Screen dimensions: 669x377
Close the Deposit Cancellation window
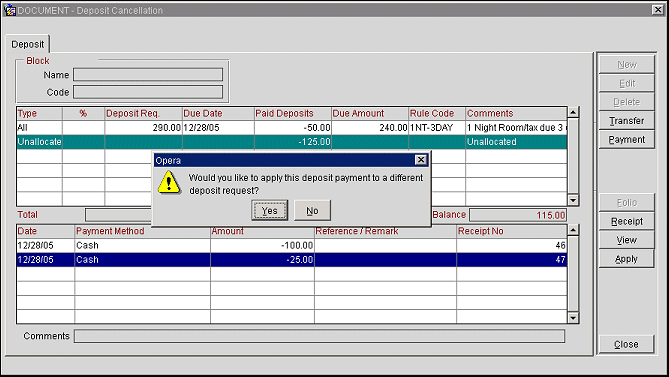click(x=657, y=10)
